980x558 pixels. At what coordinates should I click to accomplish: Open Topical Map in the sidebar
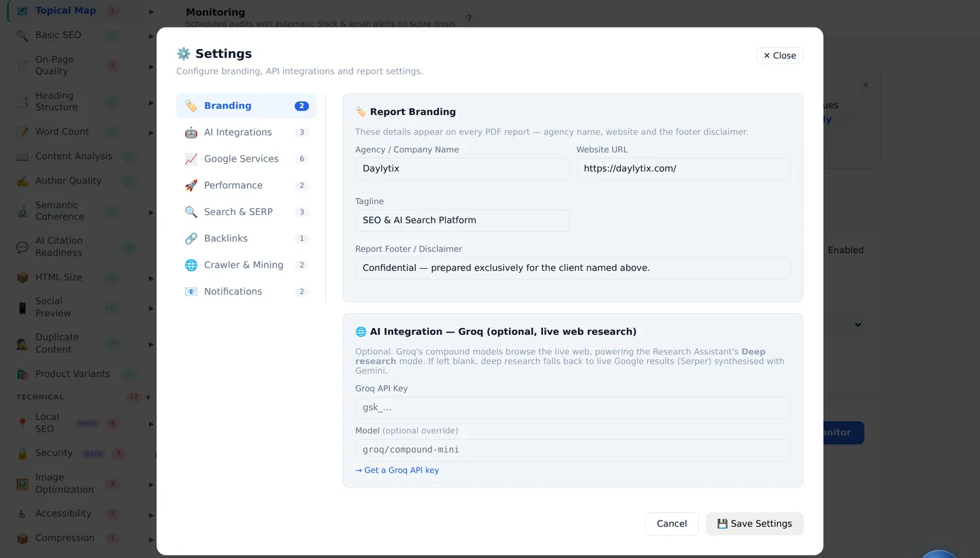[66, 11]
